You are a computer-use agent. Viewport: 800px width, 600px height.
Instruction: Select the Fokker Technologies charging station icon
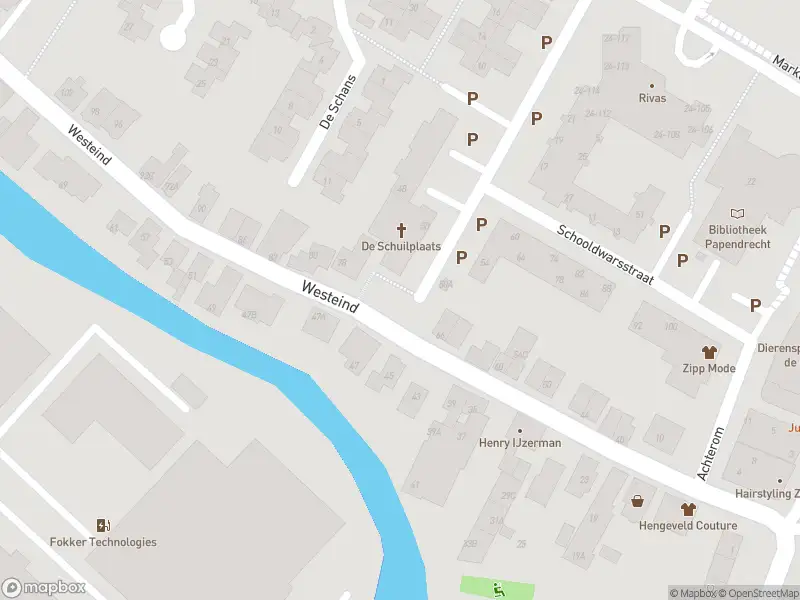(103, 525)
